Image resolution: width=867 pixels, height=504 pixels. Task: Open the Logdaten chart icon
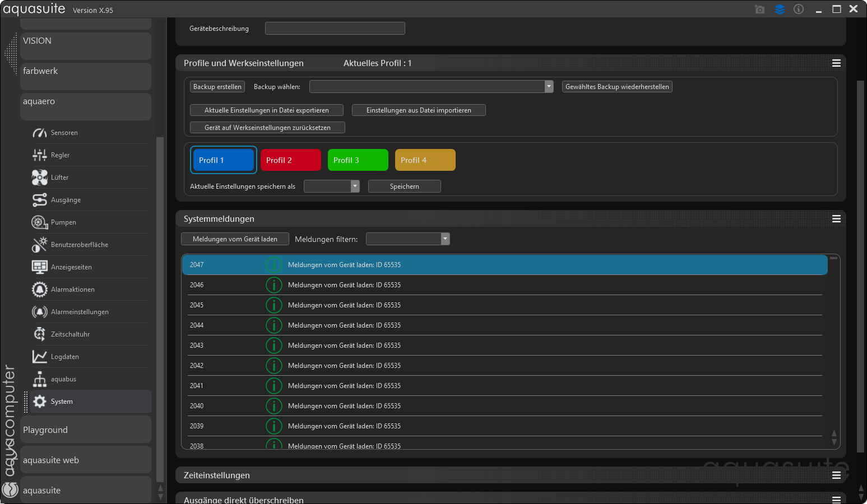click(39, 357)
